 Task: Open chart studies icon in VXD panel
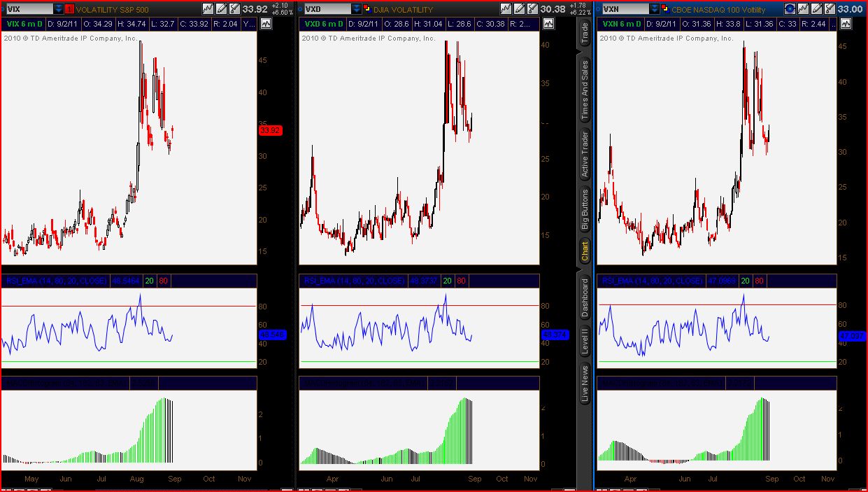tap(506, 9)
